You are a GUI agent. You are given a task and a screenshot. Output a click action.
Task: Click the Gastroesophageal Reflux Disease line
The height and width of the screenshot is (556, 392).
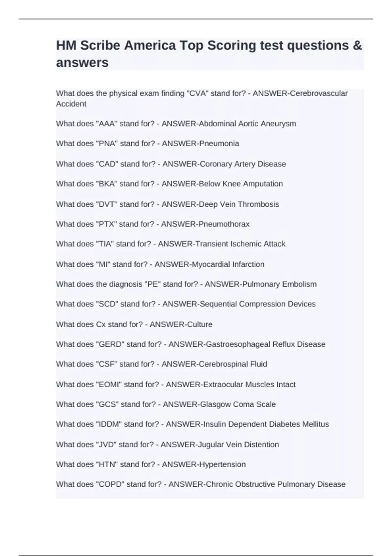(190, 344)
